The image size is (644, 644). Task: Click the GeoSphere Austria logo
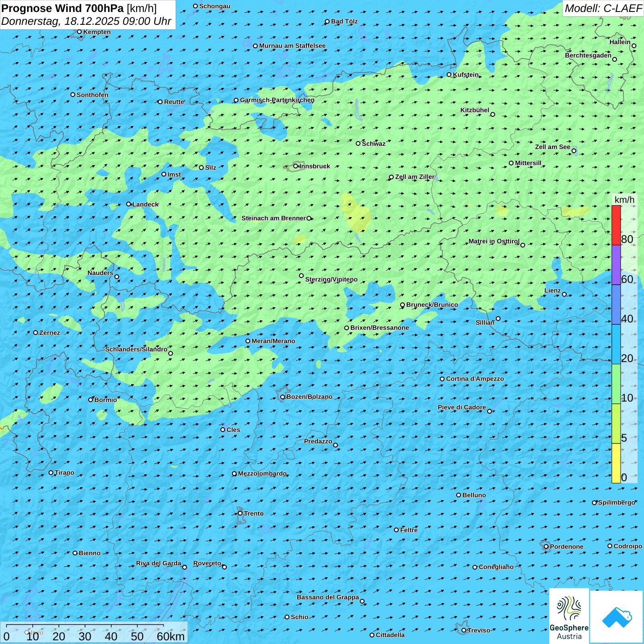pyautogui.click(x=569, y=616)
